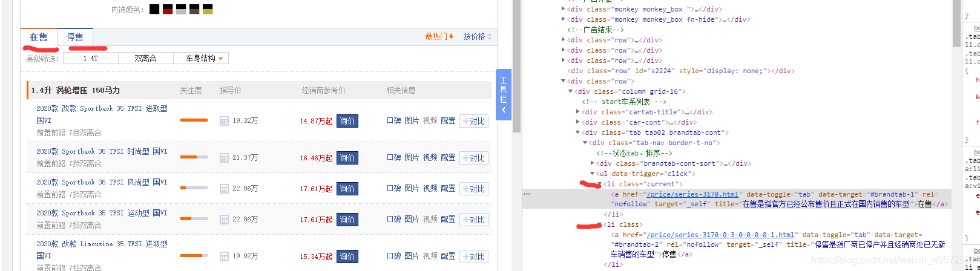Click the webpage vertical scrollbar
The image size is (980, 271).
click(x=516, y=67)
